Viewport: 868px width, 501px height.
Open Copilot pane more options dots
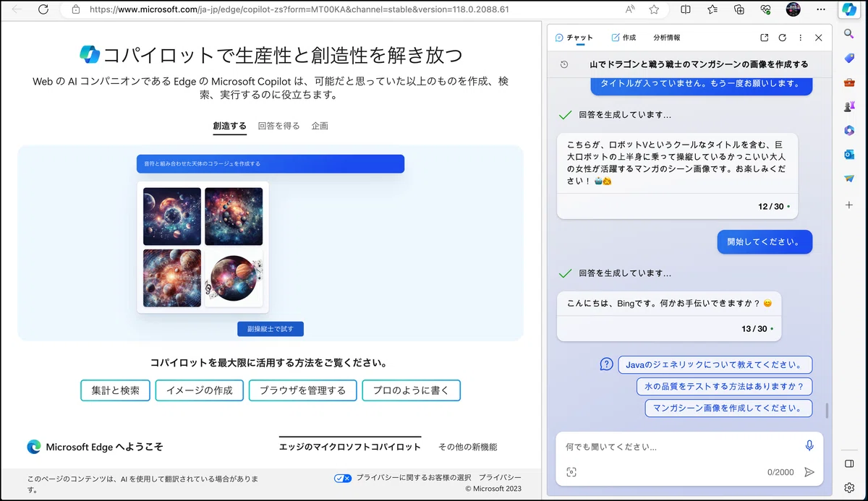click(x=800, y=38)
